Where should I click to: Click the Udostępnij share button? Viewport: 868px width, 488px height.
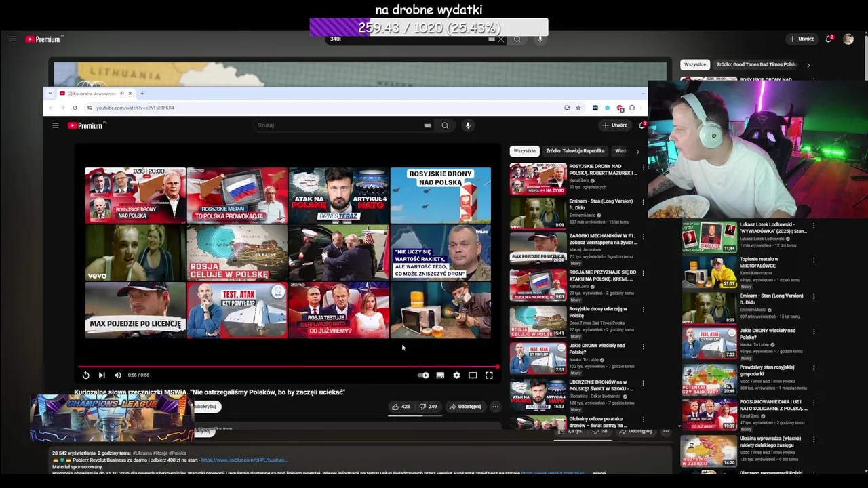point(465,407)
